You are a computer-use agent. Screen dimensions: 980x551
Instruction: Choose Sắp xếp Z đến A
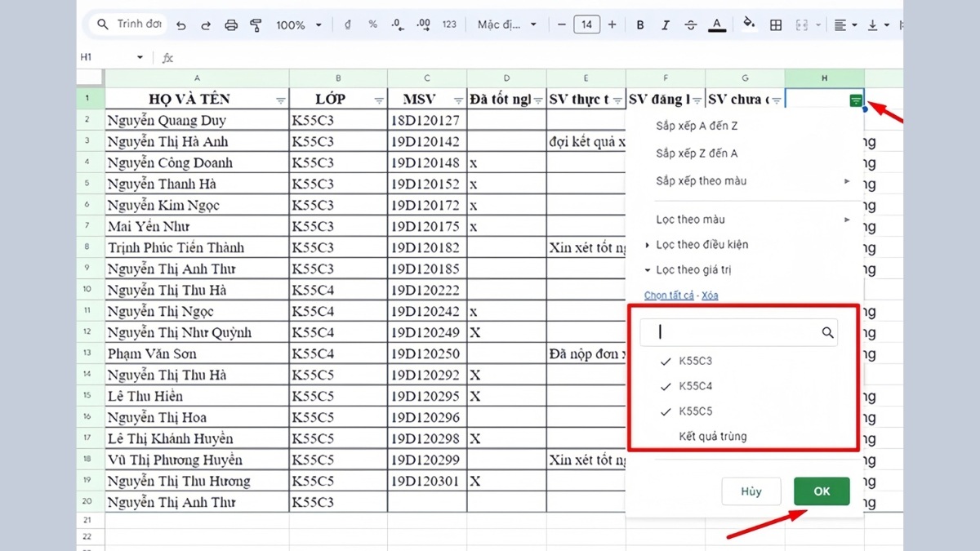tap(697, 153)
